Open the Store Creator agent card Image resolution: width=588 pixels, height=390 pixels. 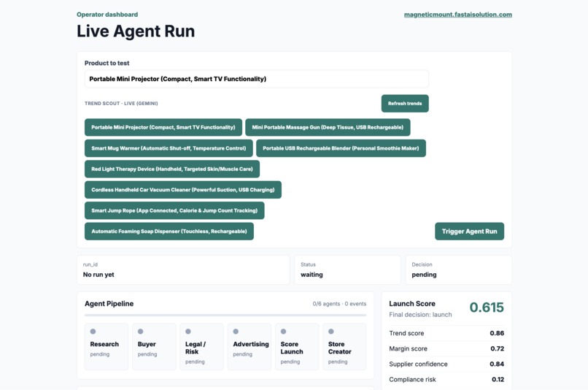coord(344,347)
